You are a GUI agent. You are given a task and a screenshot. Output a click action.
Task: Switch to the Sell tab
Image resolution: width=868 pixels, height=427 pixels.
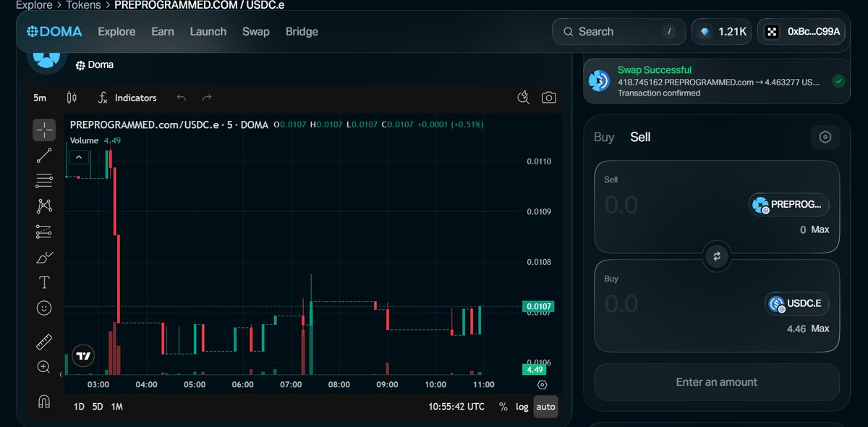coord(640,137)
